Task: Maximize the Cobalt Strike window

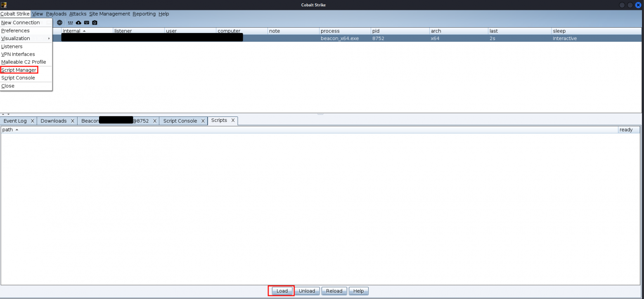Action: [x=630, y=5]
